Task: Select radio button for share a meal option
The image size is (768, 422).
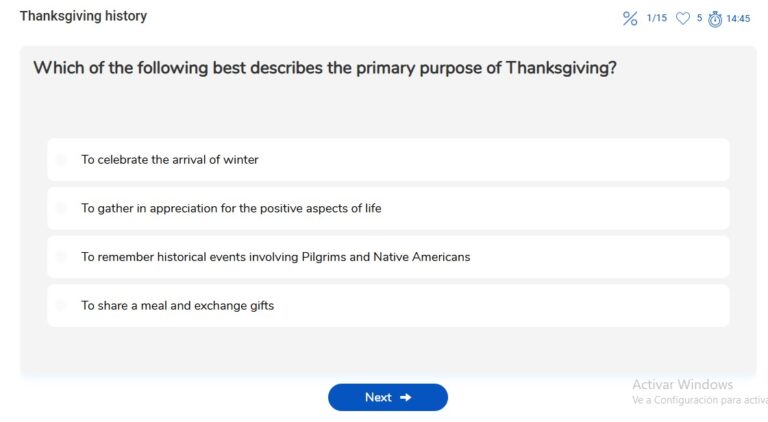Action: click(61, 305)
